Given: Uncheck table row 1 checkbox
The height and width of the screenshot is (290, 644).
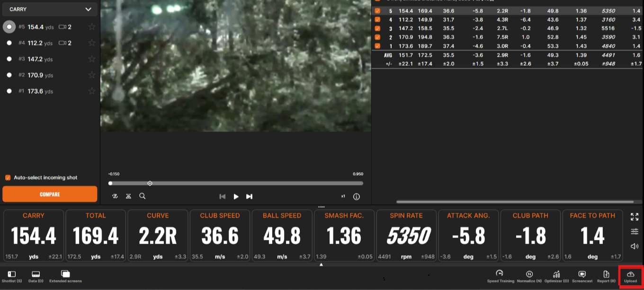Looking at the screenshot, I should click(377, 46).
